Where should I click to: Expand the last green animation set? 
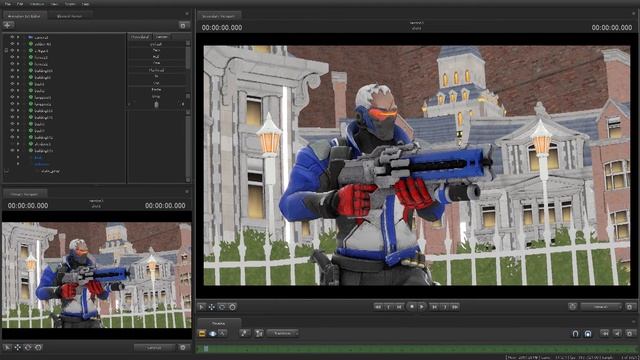pyautogui.click(x=18, y=151)
